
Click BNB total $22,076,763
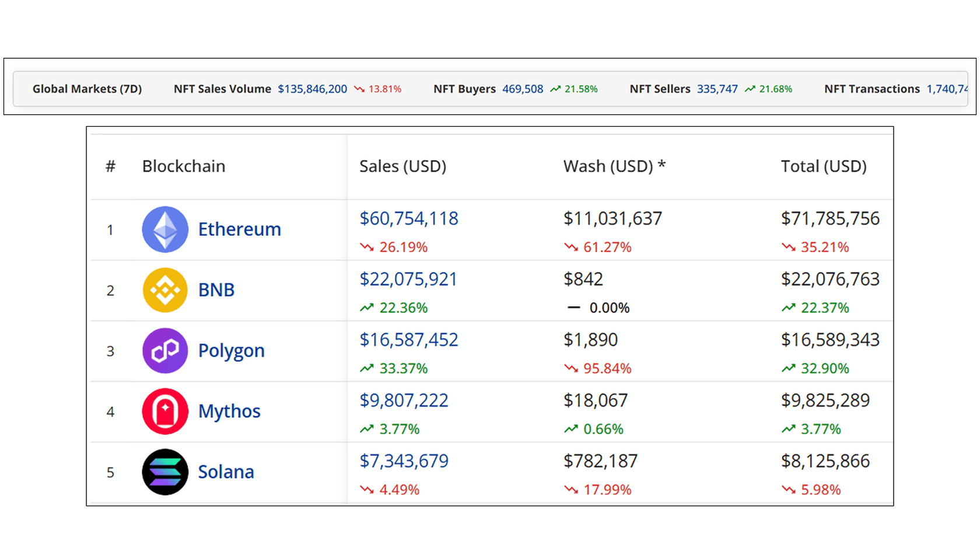pos(830,280)
